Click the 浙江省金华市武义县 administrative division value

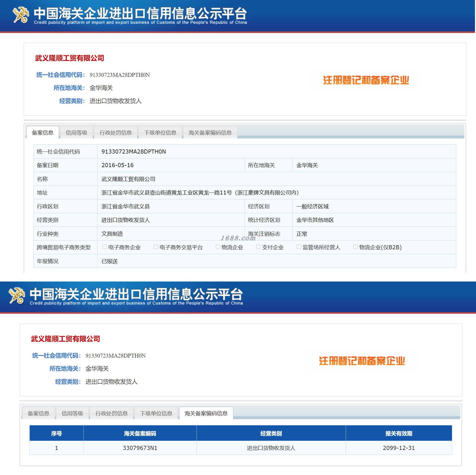pos(125,206)
